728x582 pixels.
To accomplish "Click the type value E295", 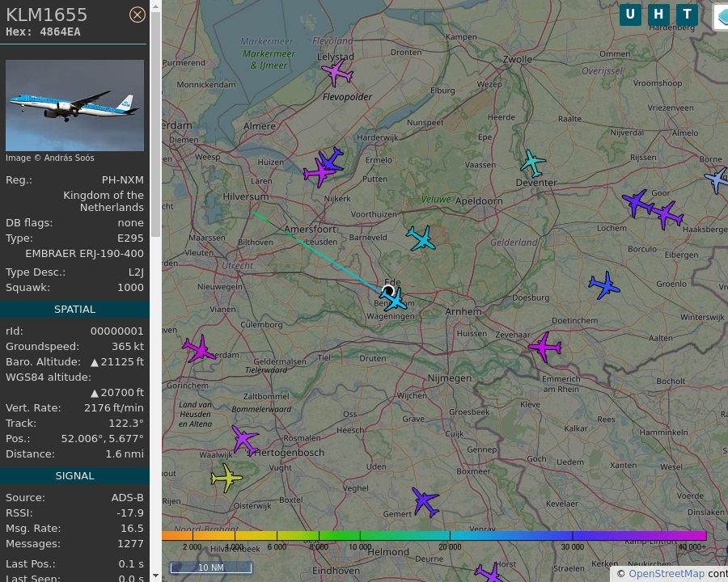I will point(130,238).
